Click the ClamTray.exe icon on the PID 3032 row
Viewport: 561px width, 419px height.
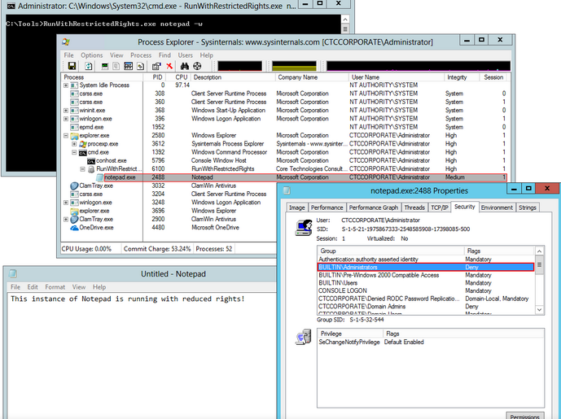coord(74,186)
